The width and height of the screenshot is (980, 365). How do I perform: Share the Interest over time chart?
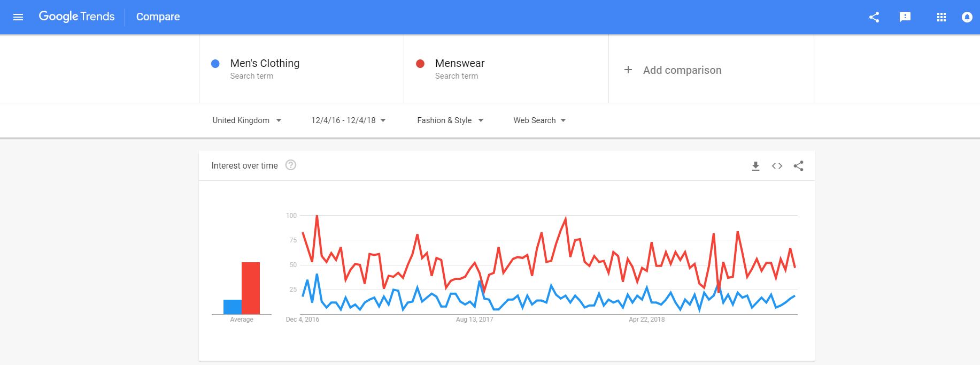coord(798,166)
